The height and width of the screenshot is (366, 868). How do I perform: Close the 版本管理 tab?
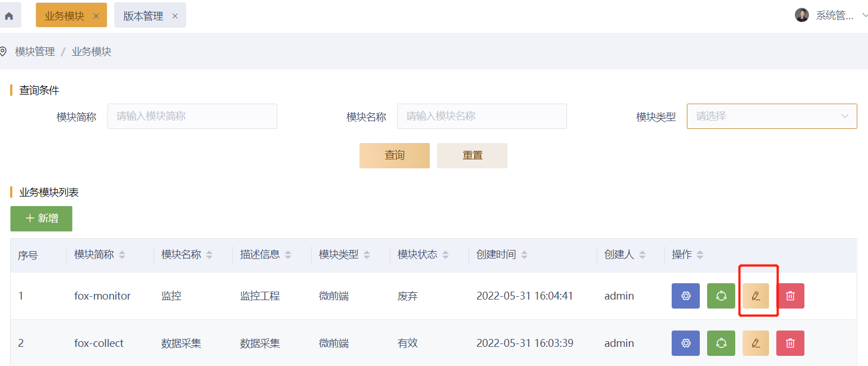(x=175, y=16)
